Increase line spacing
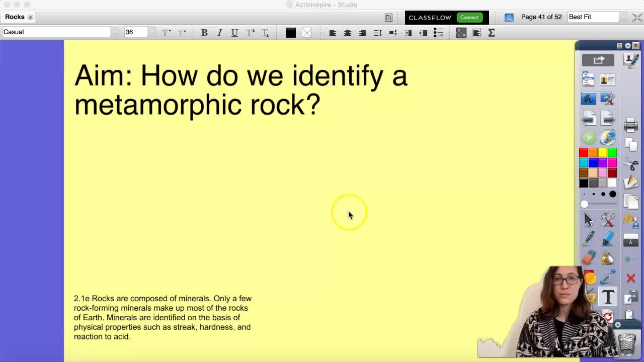 [x=378, y=33]
